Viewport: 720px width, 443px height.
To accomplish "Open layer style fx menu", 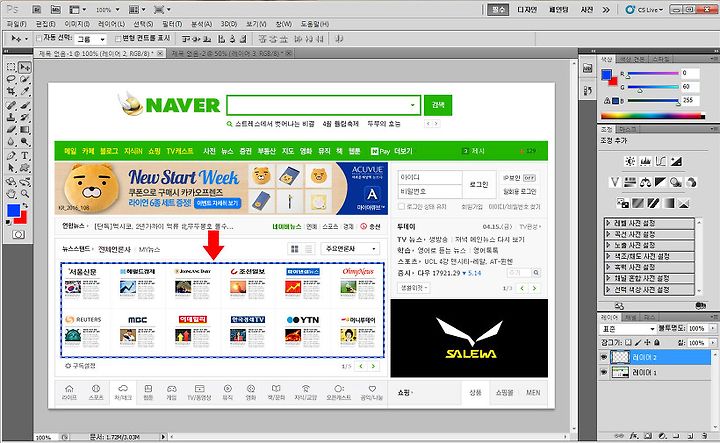I will tap(634, 435).
